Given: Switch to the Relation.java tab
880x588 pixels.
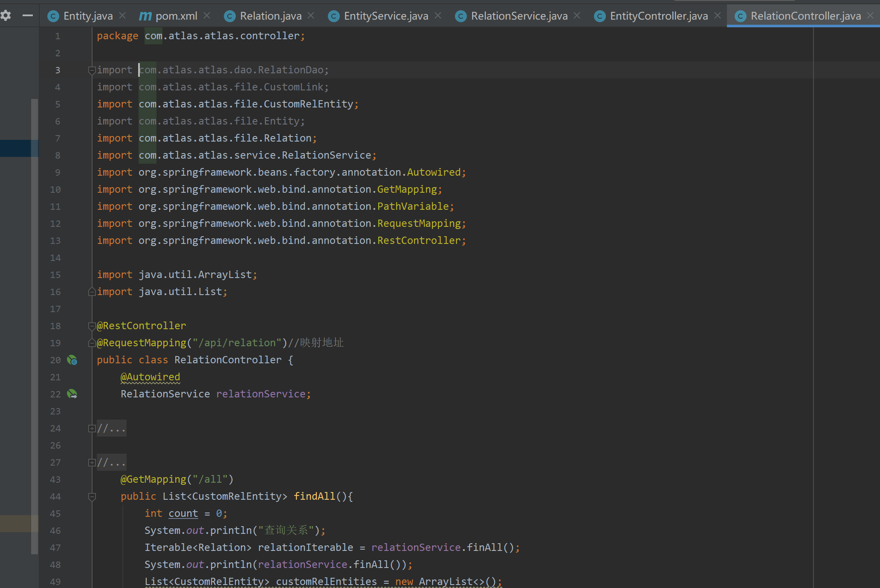Looking at the screenshot, I should click(x=270, y=16).
